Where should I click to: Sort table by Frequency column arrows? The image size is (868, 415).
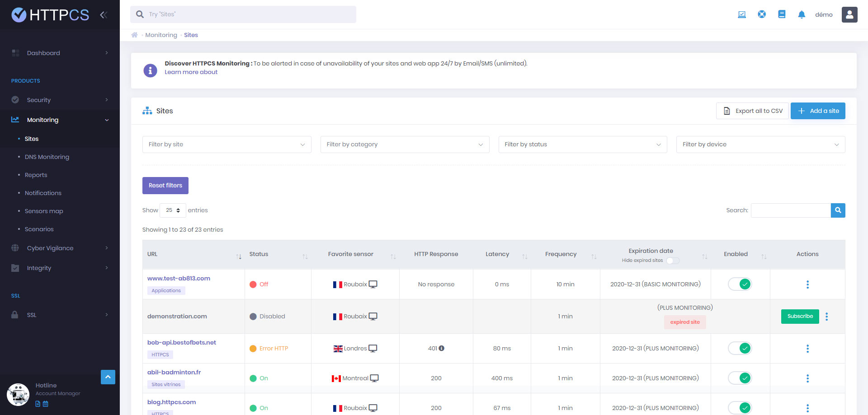[594, 256]
